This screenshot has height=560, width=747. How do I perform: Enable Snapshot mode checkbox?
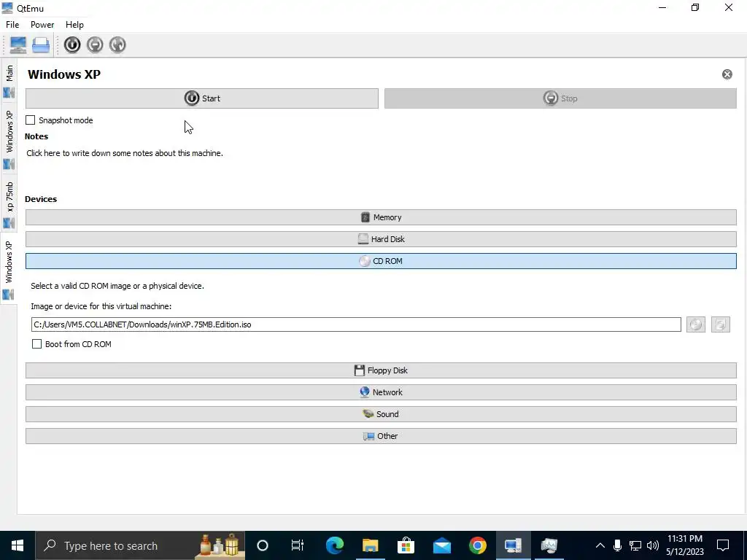pos(31,120)
